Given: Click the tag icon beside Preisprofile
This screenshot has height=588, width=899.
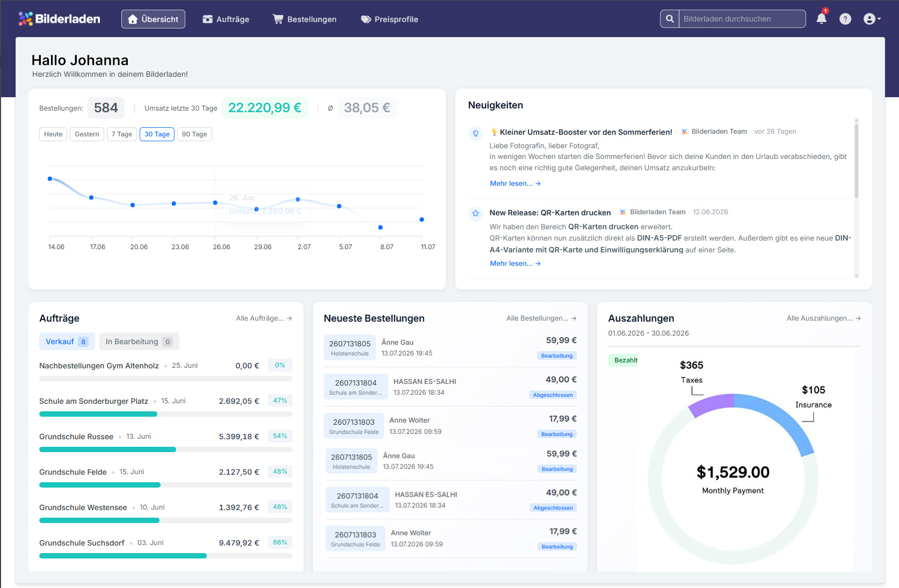Looking at the screenshot, I should [366, 19].
